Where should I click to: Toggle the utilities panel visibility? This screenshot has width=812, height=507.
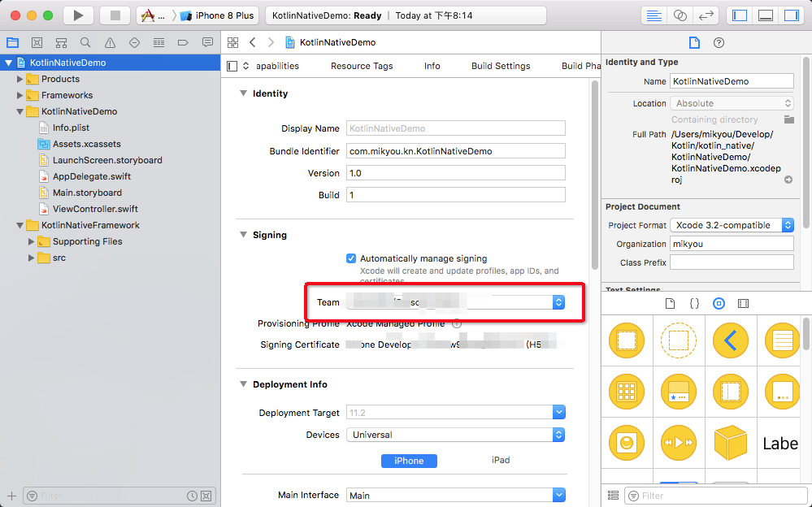pos(792,15)
